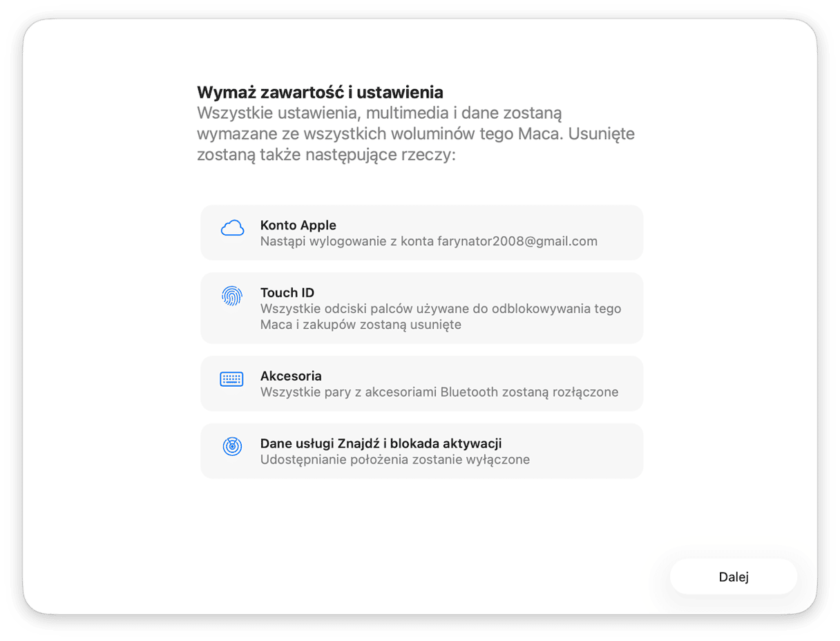The height and width of the screenshot is (641, 840).
Task: Select the Akcesoria row title
Action: tap(291, 376)
